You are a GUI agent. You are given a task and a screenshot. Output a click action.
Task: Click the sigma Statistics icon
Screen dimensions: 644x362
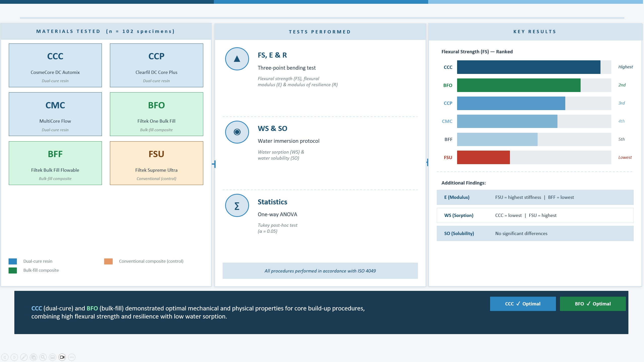[x=237, y=205]
